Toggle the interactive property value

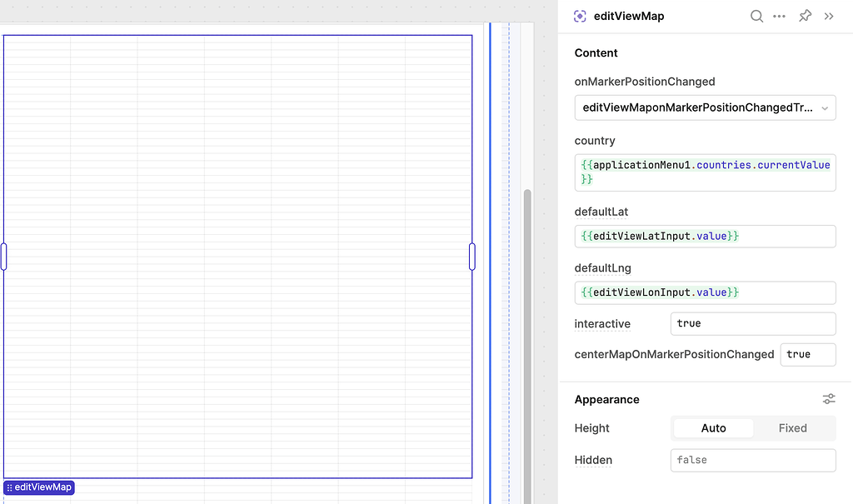[753, 323]
